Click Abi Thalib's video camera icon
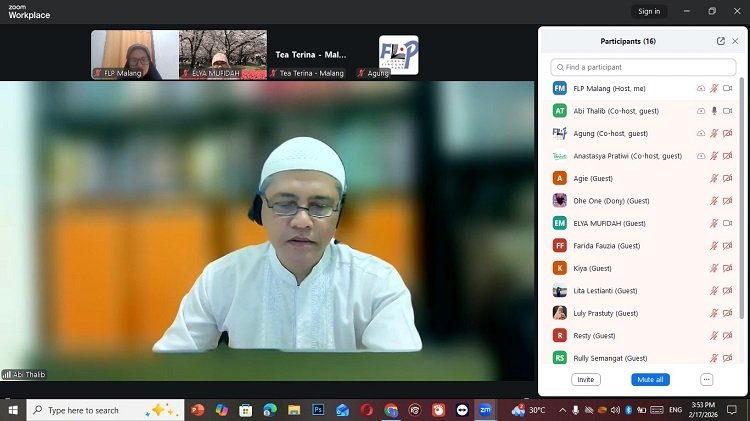Screen dimensions: 750x421 click(x=728, y=111)
